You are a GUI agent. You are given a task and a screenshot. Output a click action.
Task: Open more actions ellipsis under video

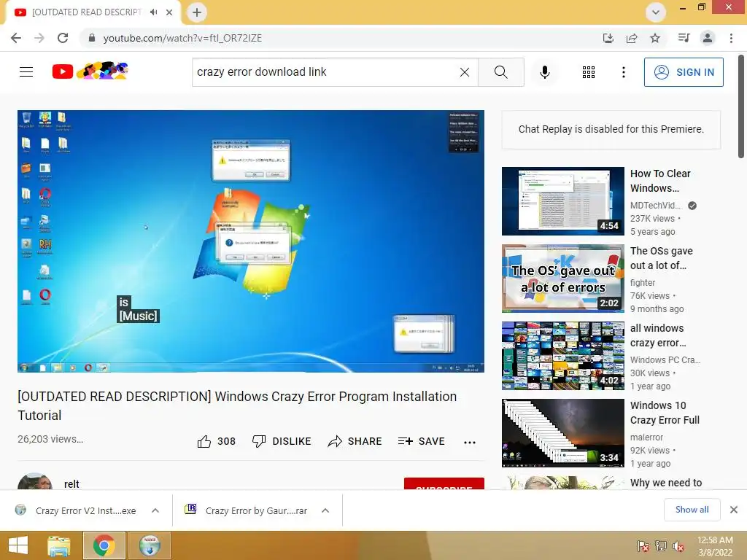470,442
